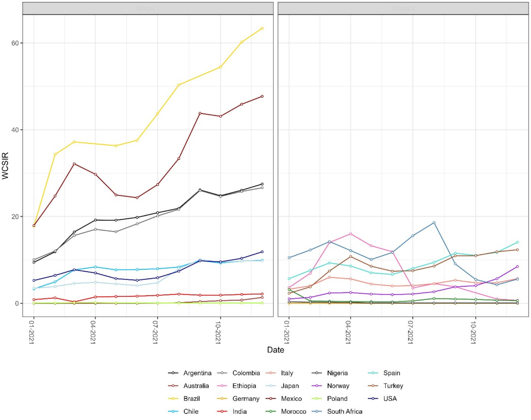Click the Morocco legend label
The image size is (531, 420).
point(293,411)
